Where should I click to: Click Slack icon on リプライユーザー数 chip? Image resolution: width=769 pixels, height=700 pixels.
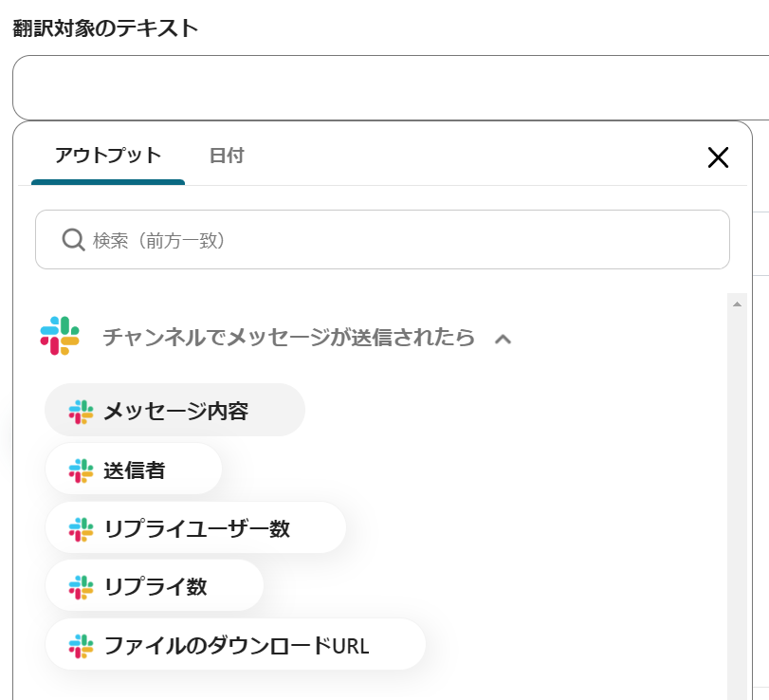click(82, 528)
